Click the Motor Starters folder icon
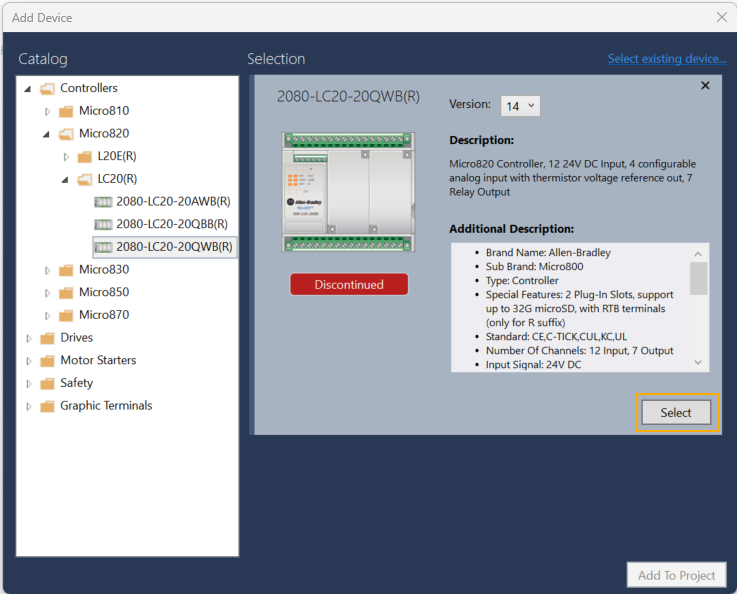Image resolution: width=737 pixels, height=594 pixels. [x=47, y=360]
